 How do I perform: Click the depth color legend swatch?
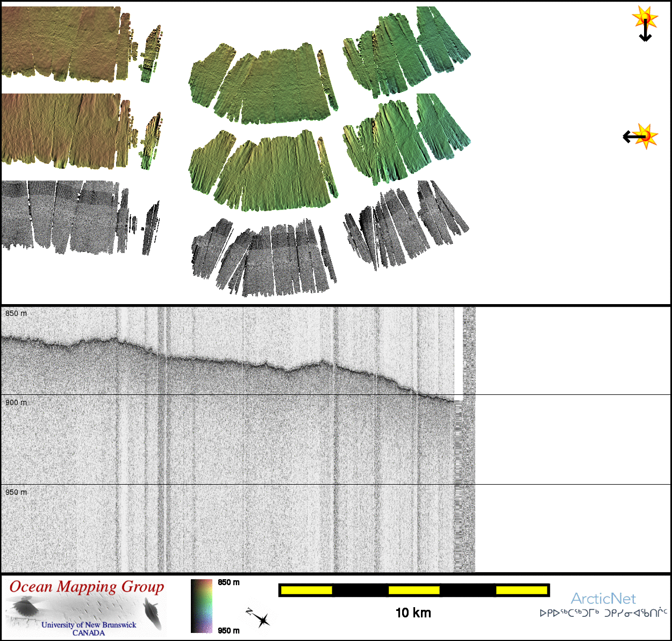(202, 606)
